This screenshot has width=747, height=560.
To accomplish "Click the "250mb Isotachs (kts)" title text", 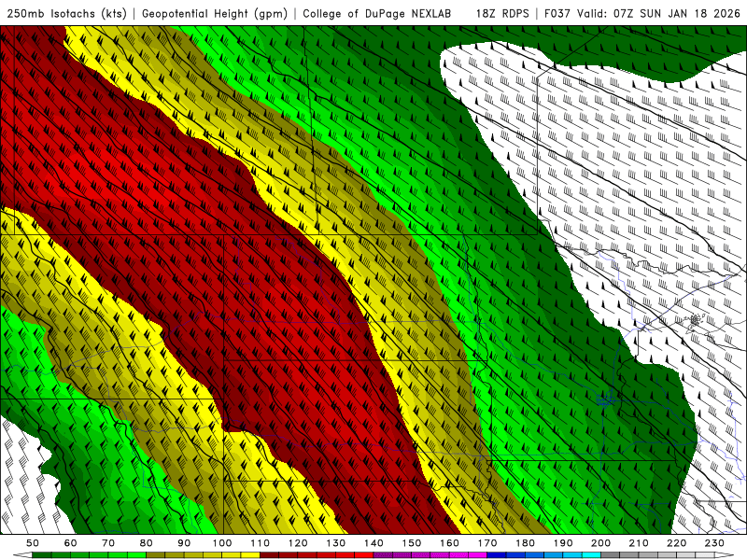I will [67, 14].
